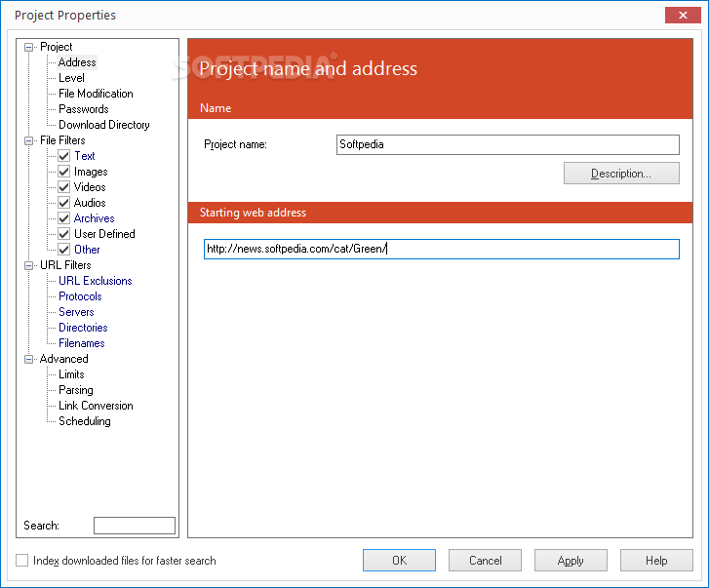Open the Link Conversion page
Image resolution: width=709 pixels, height=588 pixels.
pyautogui.click(x=96, y=406)
